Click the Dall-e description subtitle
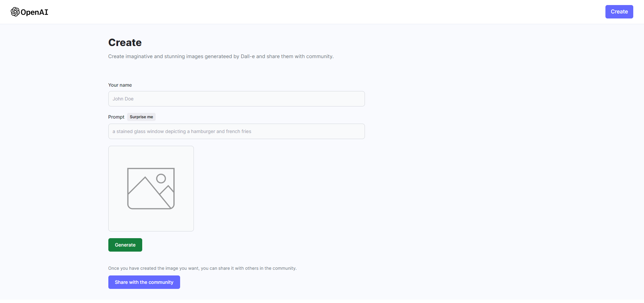This screenshot has width=644, height=303. pos(221,56)
